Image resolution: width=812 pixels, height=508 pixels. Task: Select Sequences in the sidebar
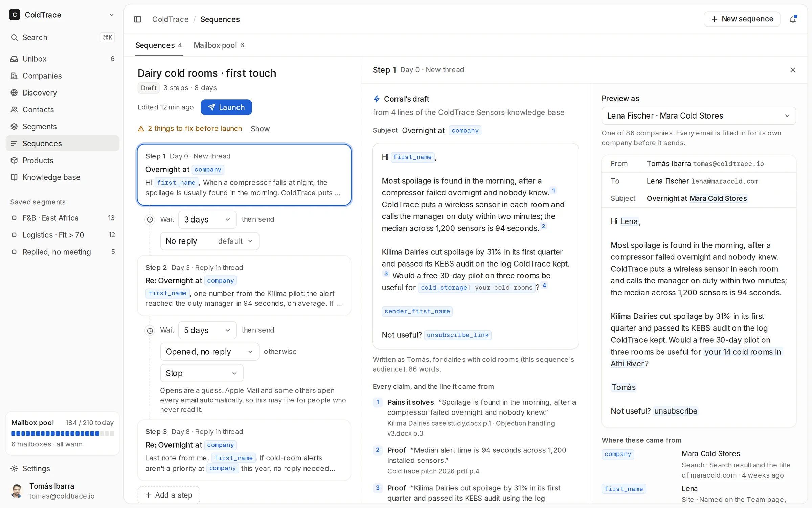click(x=63, y=143)
